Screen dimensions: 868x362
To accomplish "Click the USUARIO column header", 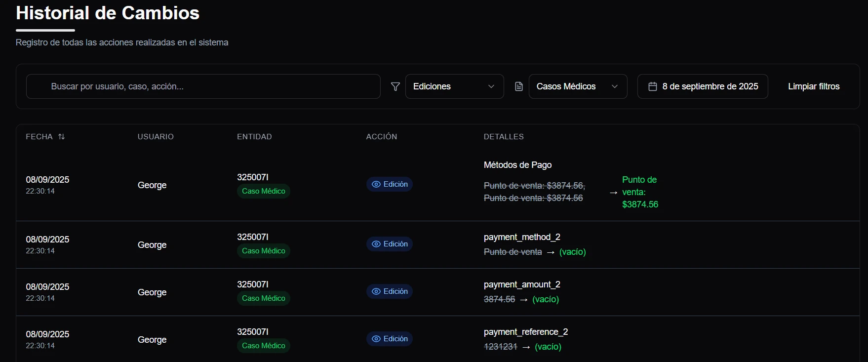I will point(156,137).
